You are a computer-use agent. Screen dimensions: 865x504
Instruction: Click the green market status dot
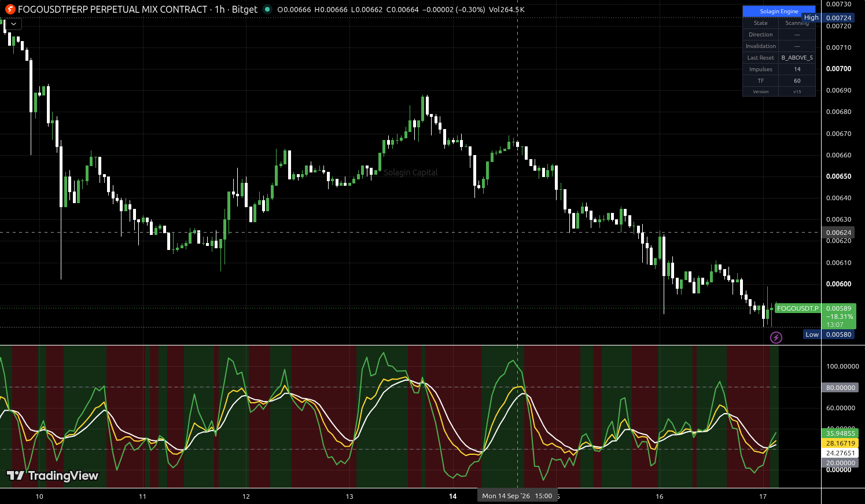[267, 9]
